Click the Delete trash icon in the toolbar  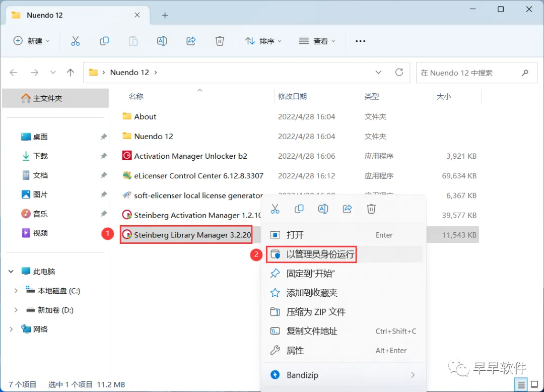point(220,41)
